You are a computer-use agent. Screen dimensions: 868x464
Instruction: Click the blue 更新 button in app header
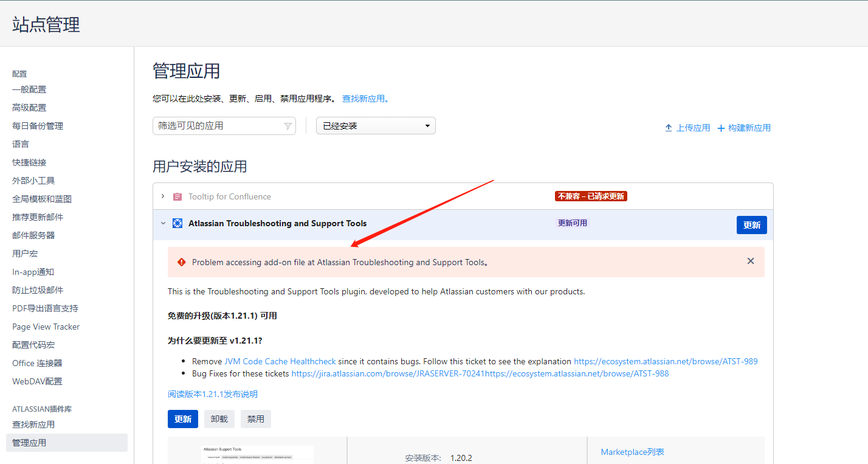coord(751,225)
